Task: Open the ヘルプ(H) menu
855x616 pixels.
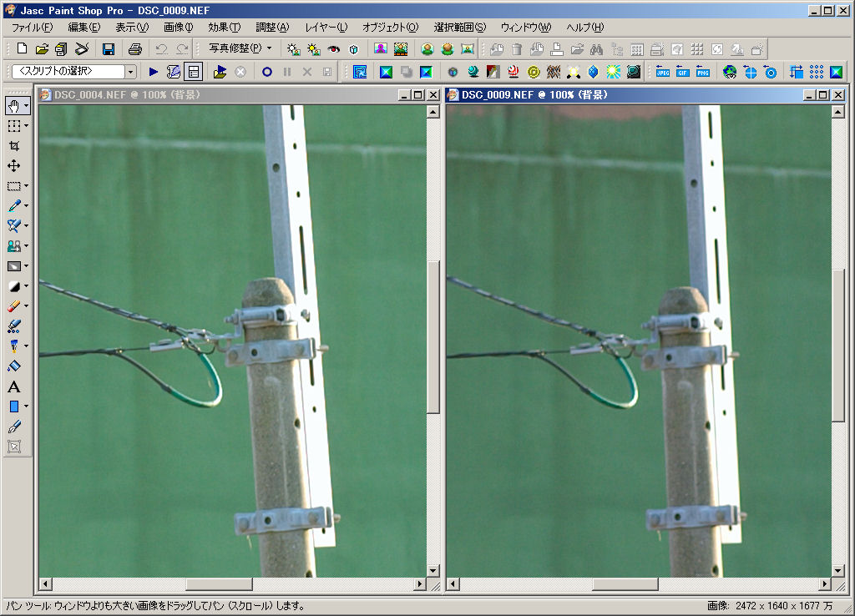Action: (x=585, y=28)
